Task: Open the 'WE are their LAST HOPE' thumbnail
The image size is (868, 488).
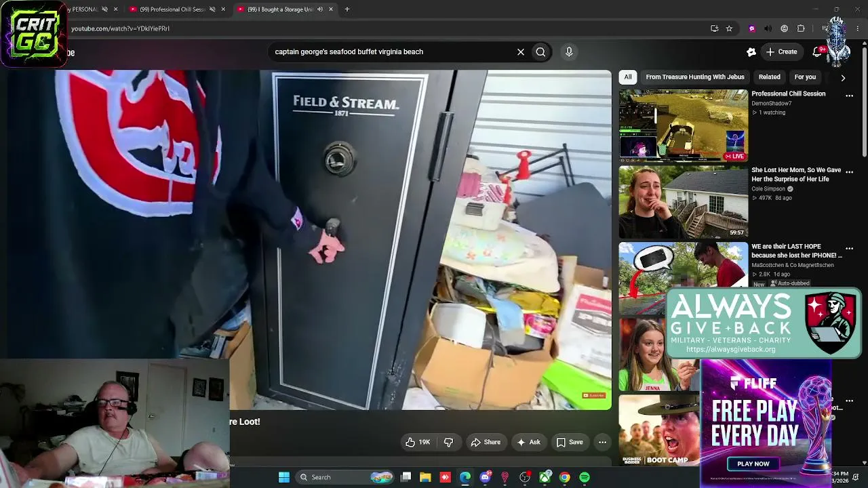Action: (683, 278)
